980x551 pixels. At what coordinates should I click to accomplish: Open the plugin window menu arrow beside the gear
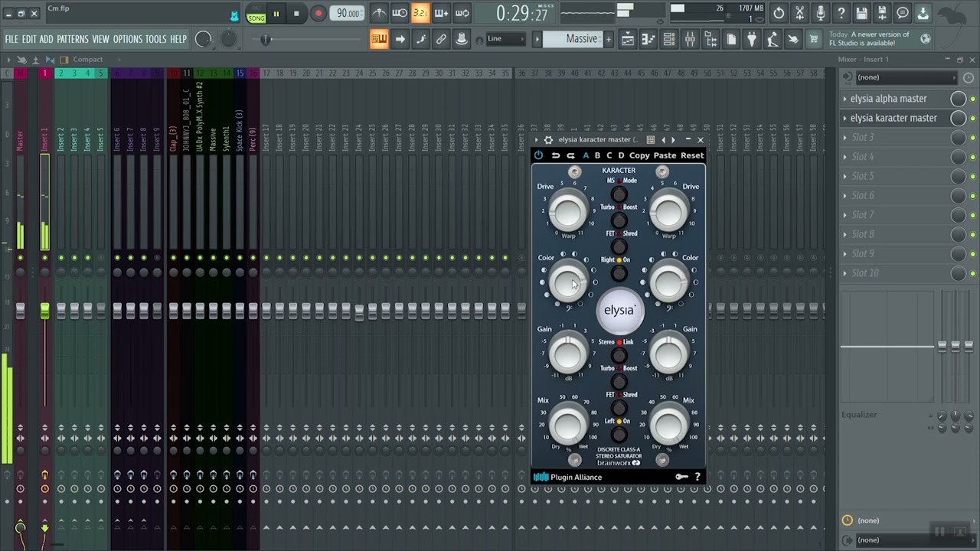click(537, 140)
